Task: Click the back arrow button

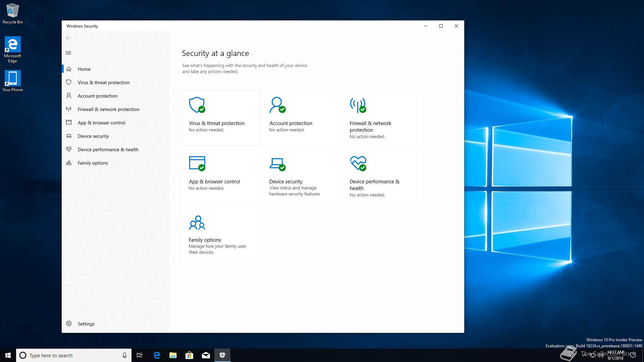Action: [68, 38]
